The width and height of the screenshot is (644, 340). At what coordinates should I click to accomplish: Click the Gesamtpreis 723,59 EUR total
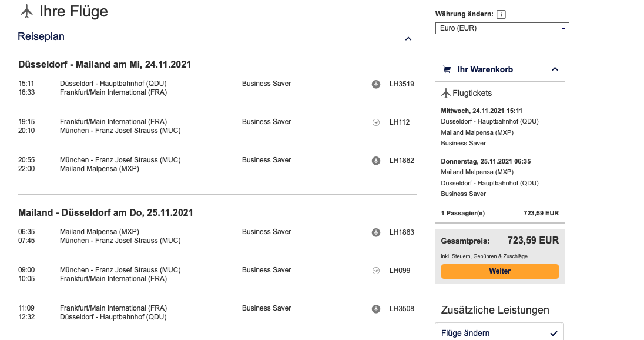[532, 241]
